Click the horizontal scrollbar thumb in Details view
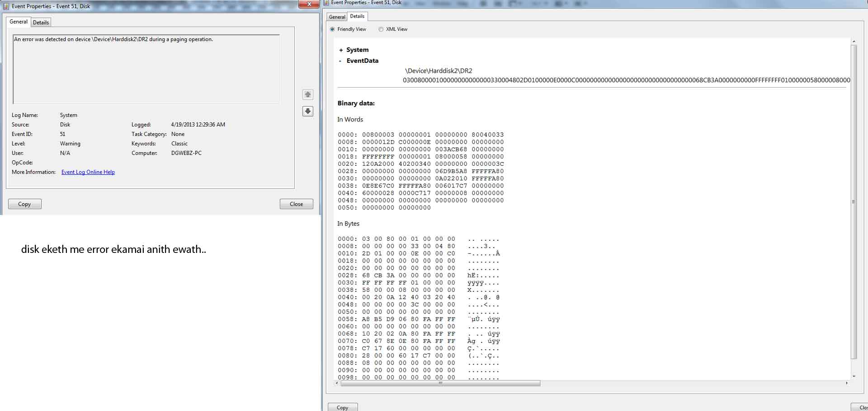The width and height of the screenshot is (868, 411). (440, 383)
